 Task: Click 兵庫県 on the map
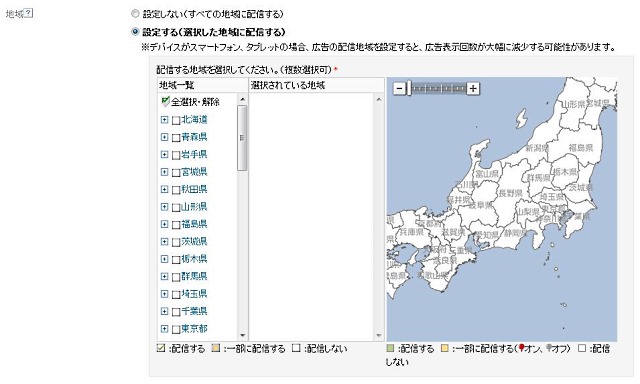click(411, 232)
